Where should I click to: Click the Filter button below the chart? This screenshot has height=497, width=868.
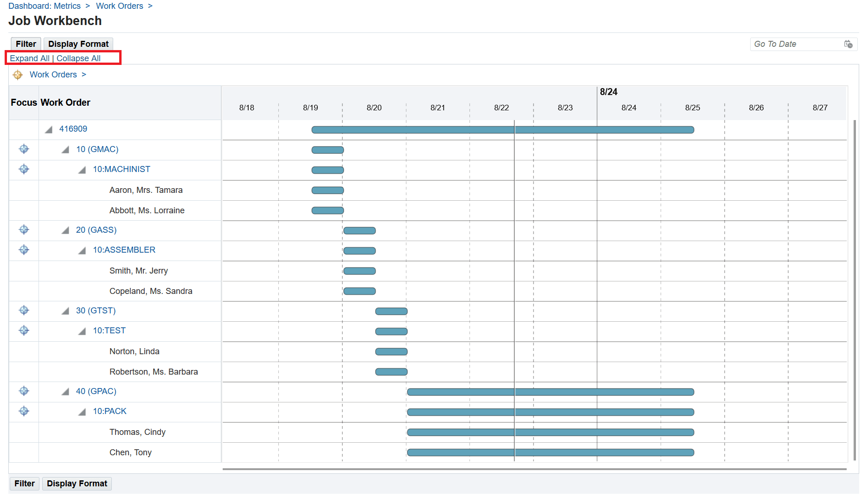(x=25, y=484)
